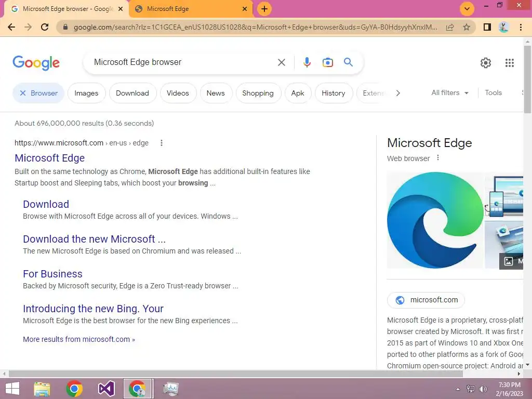The image size is (532, 399).
Task: Open Chrome's three-dot menu
Action: click(521, 27)
